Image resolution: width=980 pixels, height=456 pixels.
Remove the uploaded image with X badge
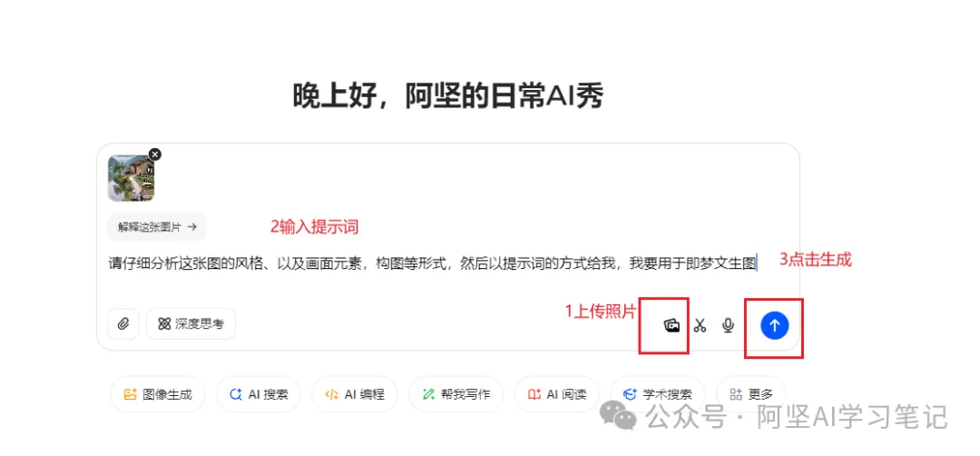tap(154, 154)
